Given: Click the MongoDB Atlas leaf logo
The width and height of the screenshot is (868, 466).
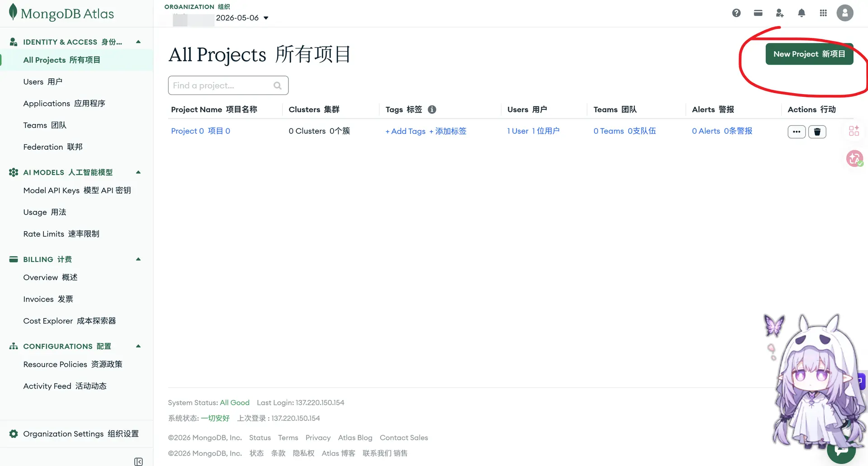Looking at the screenshot, I should pyautogui.click(x=13, y=12).
